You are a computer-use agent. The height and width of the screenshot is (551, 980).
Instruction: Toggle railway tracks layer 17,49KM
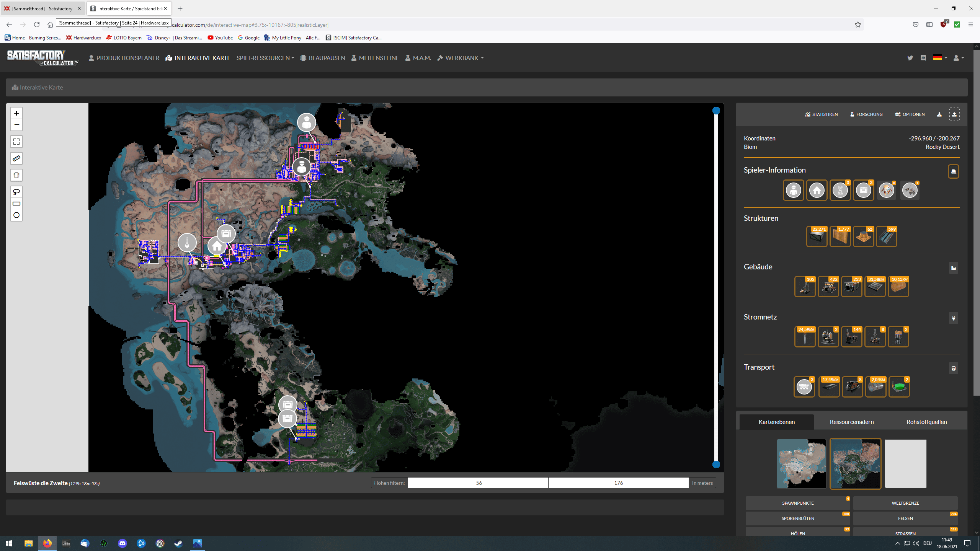[829, 387]
